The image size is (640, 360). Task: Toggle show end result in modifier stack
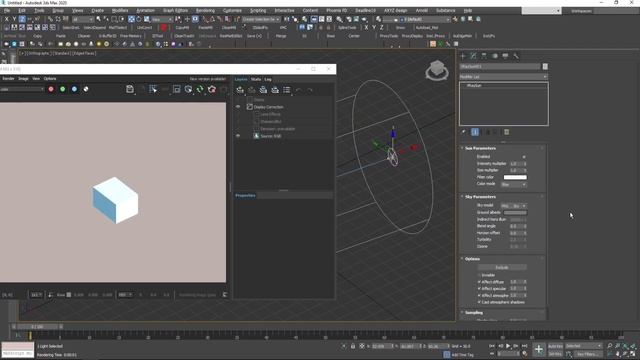click(x=475, y=132)
